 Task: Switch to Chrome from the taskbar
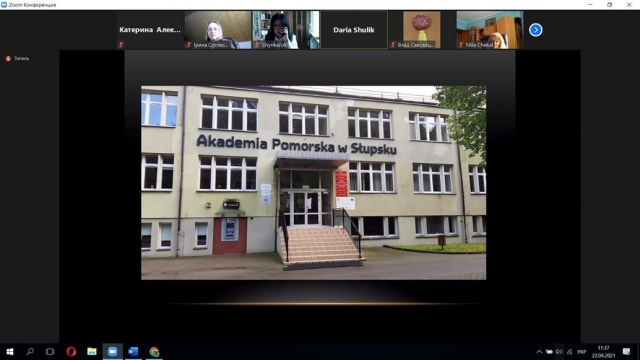click(154, 351)
